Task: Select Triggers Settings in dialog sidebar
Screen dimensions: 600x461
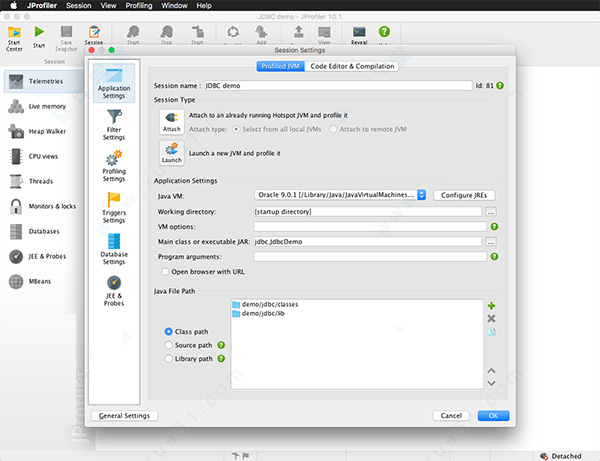Action: [x=114, y=207]
